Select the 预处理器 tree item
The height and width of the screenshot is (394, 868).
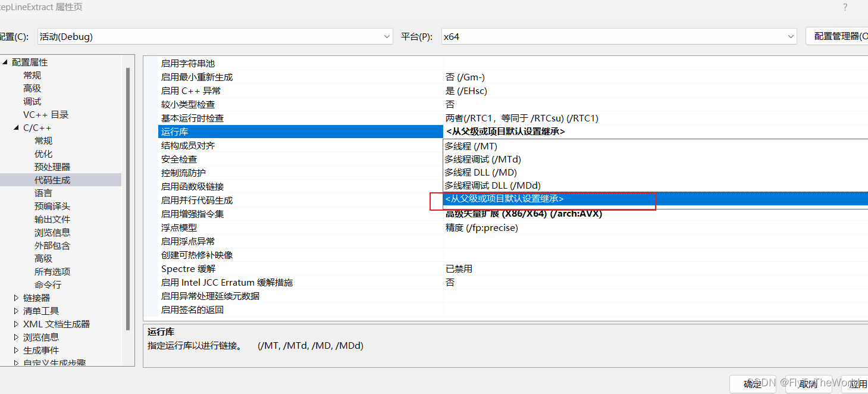tap(51, 167)
